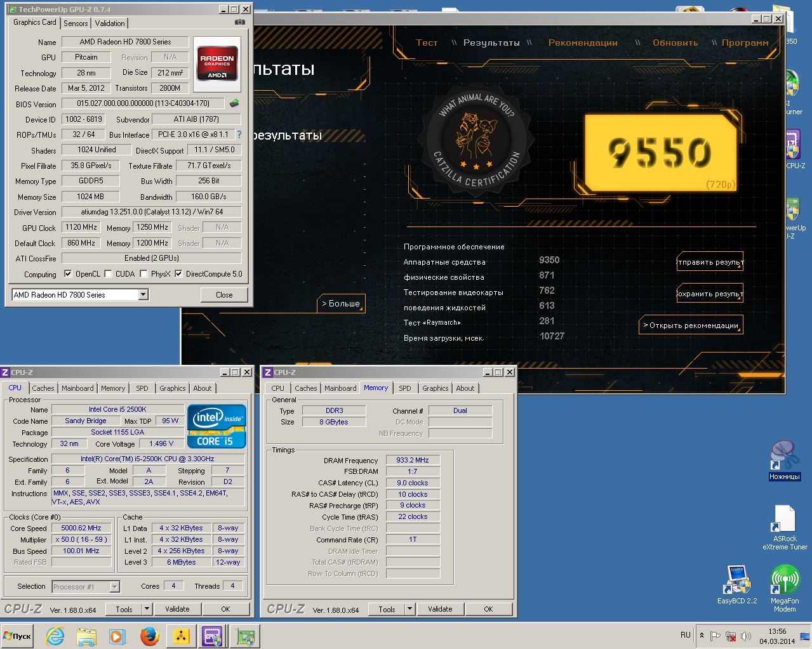Select the Обновить menu in Catzilla

click(675, 43)
